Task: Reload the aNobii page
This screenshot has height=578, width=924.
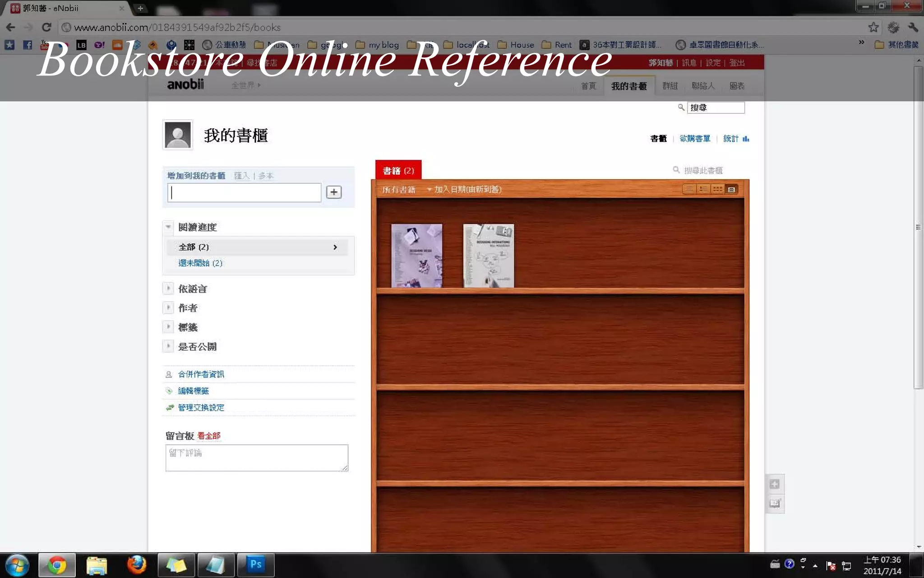Action: click(46, 28)
